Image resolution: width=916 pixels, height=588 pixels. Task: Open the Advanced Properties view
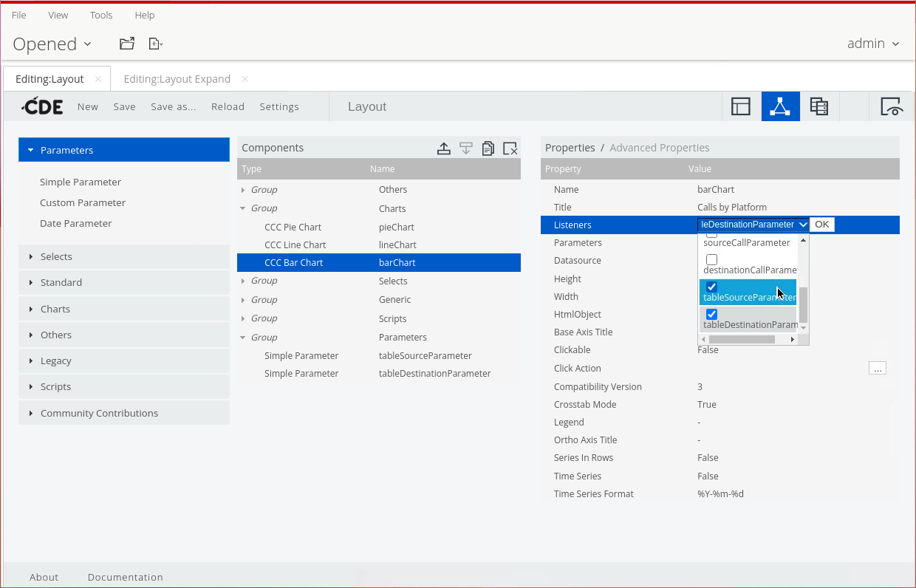(x=659, y=148)
